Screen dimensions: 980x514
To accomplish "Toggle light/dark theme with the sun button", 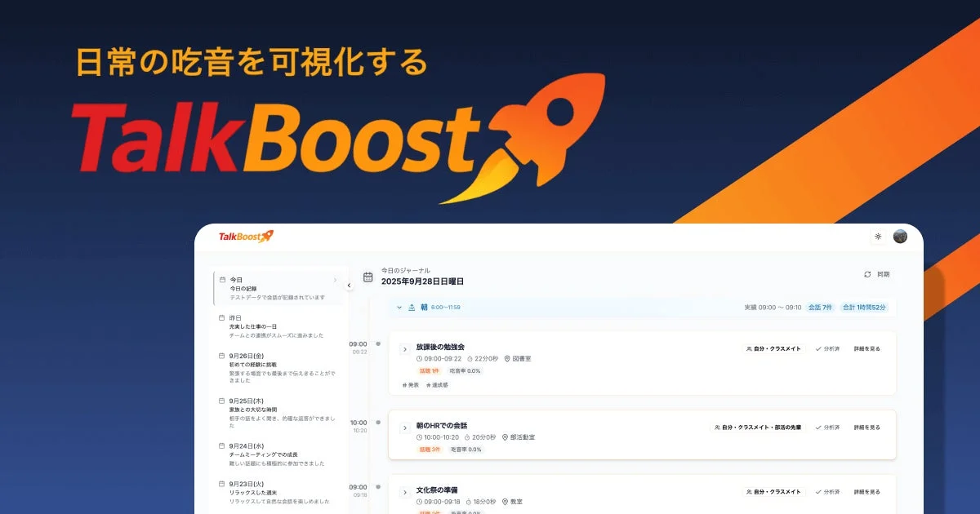I will 878,237.
